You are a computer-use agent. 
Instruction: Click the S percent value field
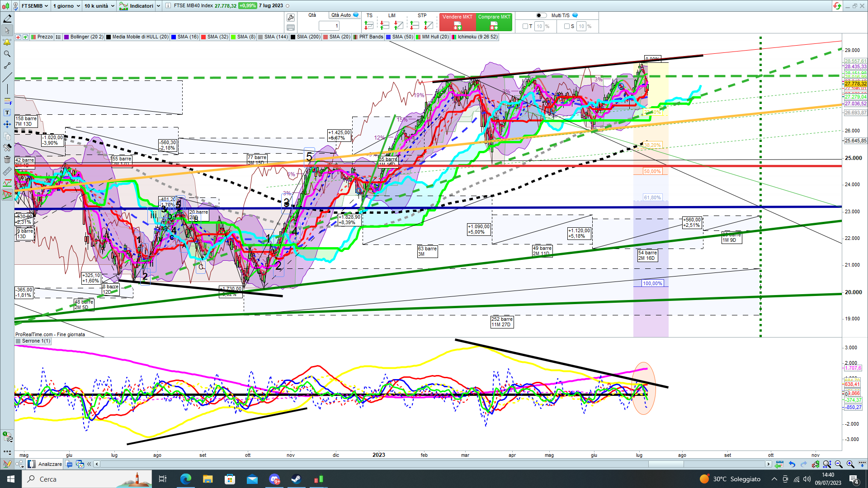(x=581, y=26)
